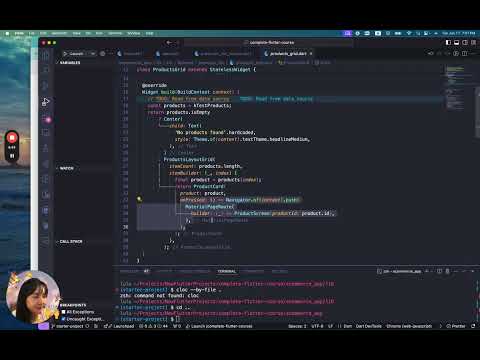Click the Launchpad status bar item
The width and height of the screenshot is (480, 360).
pyautogui.click(x=119, y=326)
